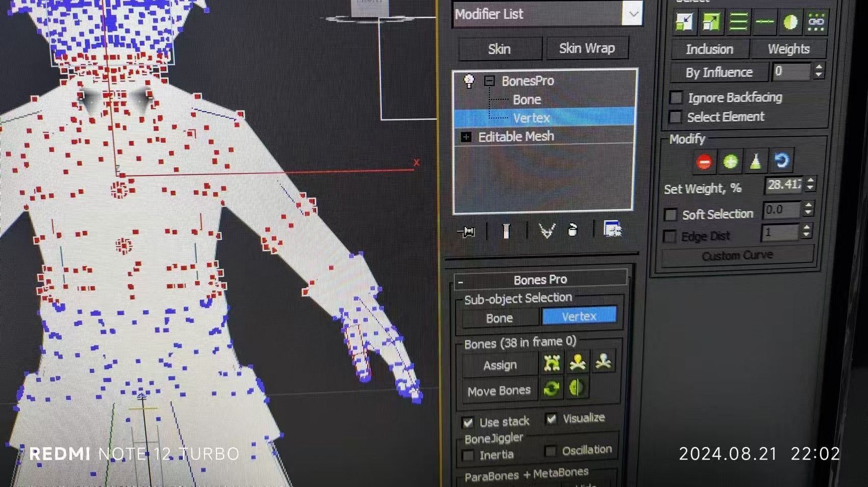The width and height of the screenshot is (868, 487).
Task: Click the loop selection lines icon
Action: pyautogui.click(x=738, y=22)
